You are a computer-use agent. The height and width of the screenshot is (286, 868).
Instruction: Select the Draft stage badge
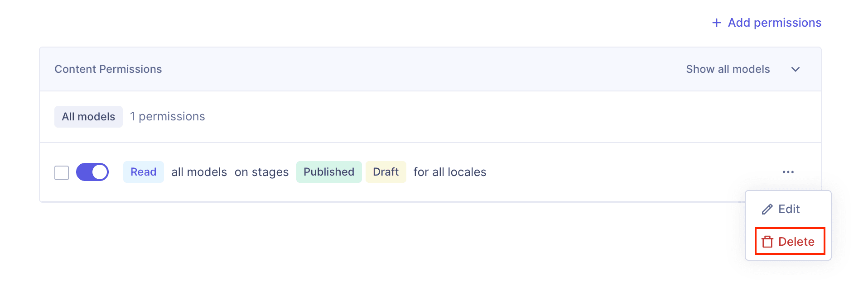coord(386,172)
